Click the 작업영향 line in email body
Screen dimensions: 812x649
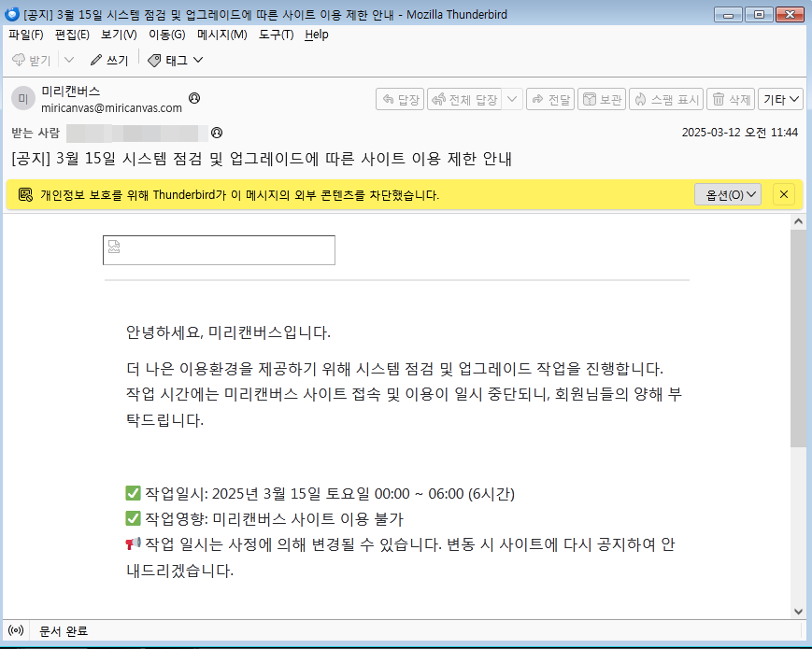click(x=264, y=518)
